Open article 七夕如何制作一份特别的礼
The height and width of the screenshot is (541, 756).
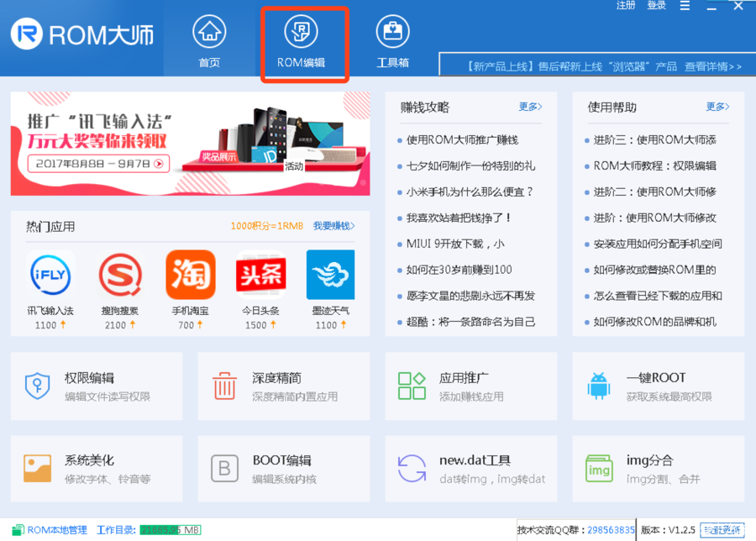[470, 165]
